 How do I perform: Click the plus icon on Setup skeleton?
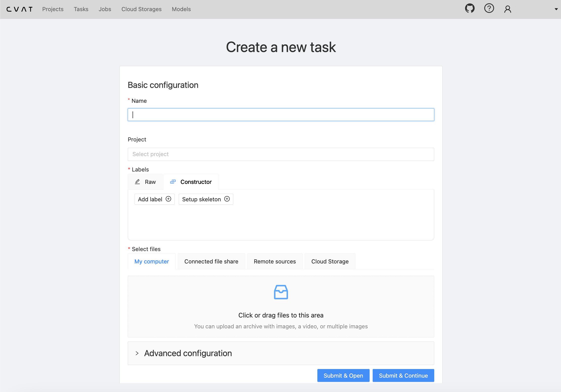[227, 199]
